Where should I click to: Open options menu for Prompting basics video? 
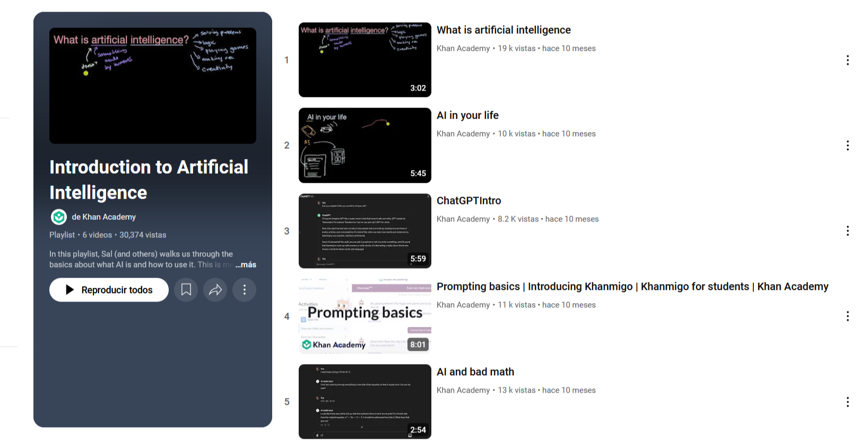pos(848,316)
